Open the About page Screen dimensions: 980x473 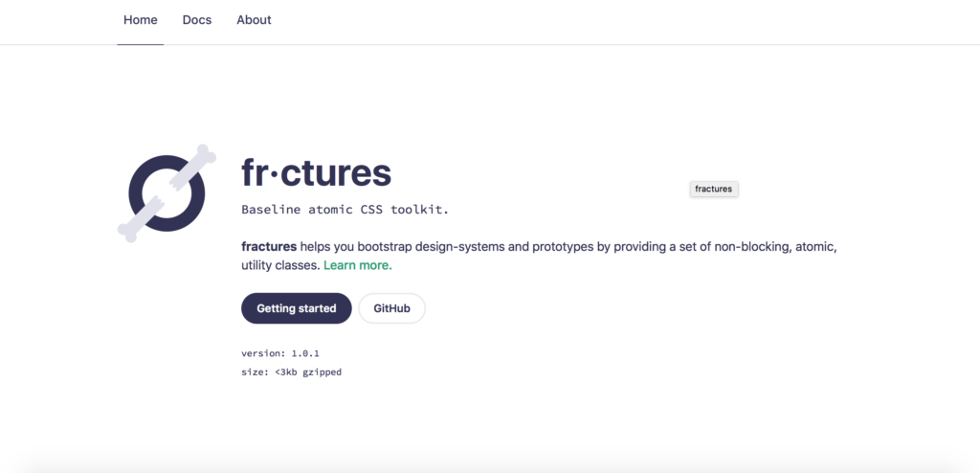click(x=254, y=19)
